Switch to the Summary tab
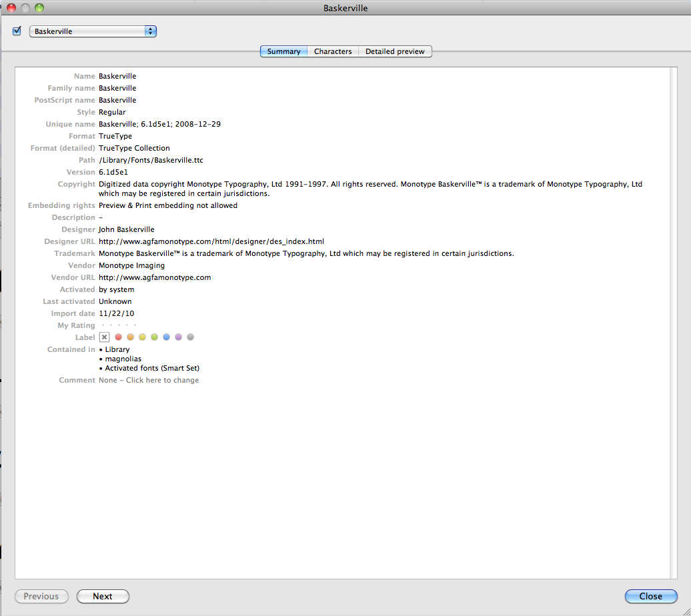This screenshot has height=616, width=691. (283, 51)
